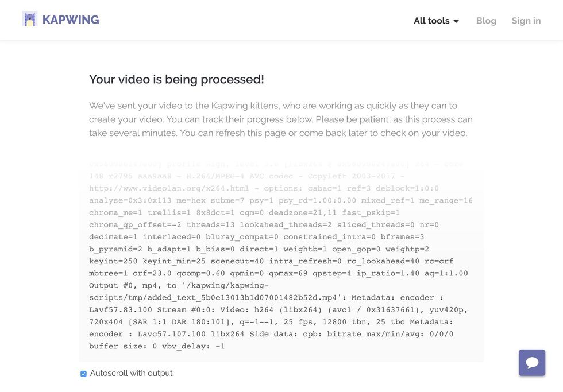
Task: Go to the Blog page
Action: pos(486,21)
